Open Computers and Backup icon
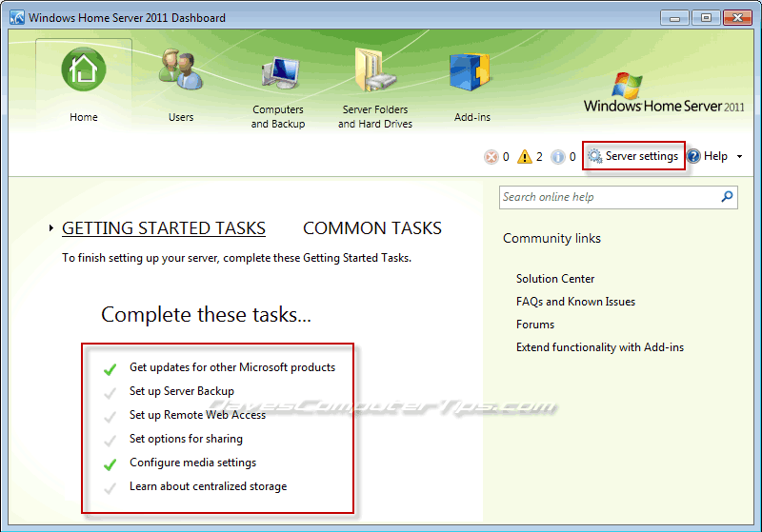Screen dimensions: 762x532 pyautogui.click(x=280, y=73)
